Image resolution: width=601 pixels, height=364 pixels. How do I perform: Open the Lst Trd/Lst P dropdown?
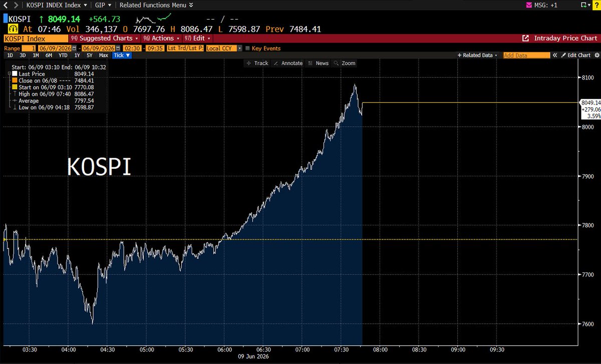click(185, 48)
